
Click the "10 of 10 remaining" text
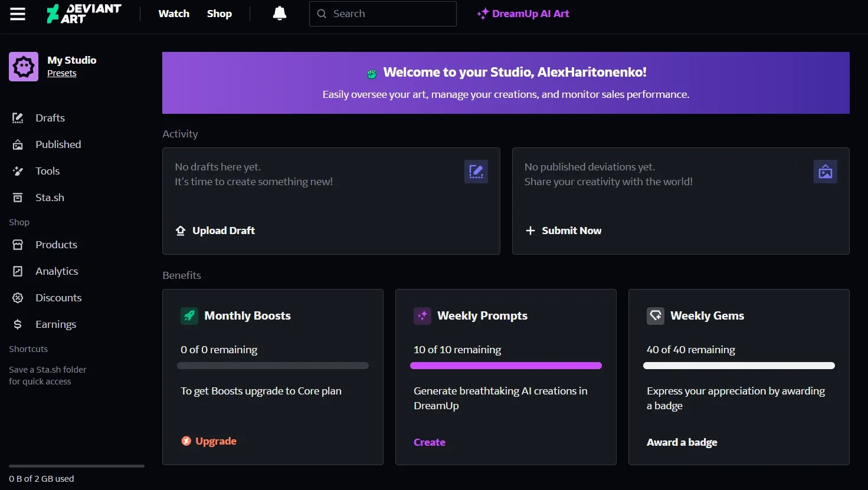pos(457,350)
